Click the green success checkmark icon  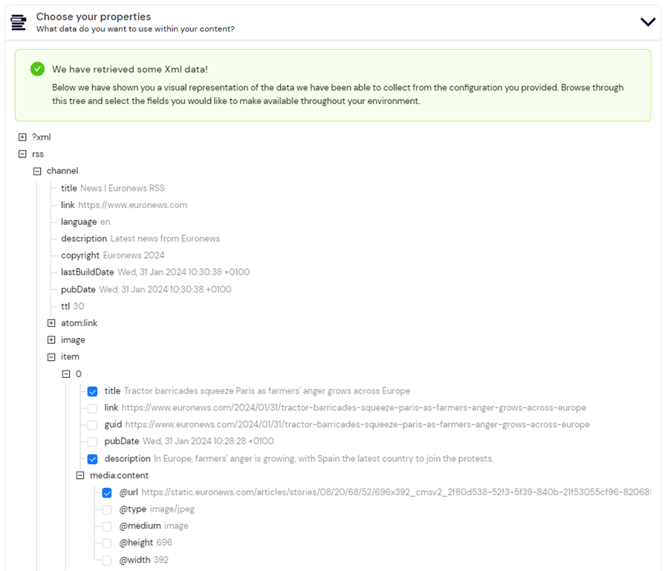point(37,69)
